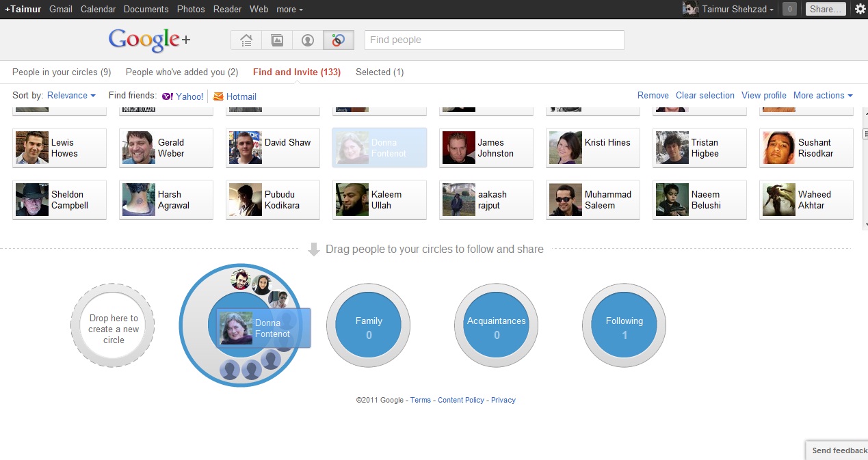868x460 pixels.
Task: Open the Profile icon
Action: (307, 40)
